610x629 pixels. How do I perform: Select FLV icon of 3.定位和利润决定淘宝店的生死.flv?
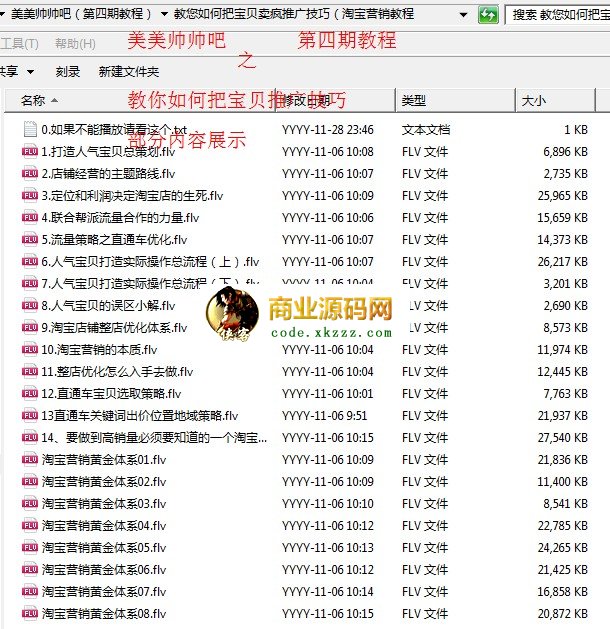(x=30, y=195)
